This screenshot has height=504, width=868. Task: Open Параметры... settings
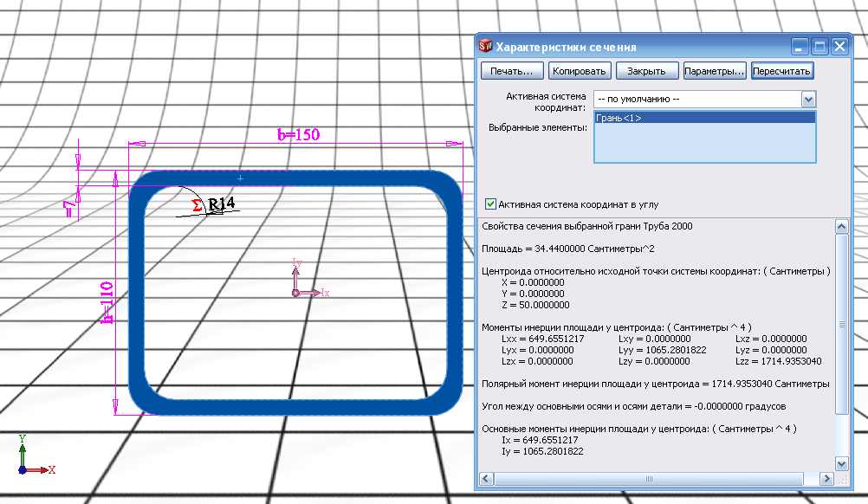(x=714, y=71)
